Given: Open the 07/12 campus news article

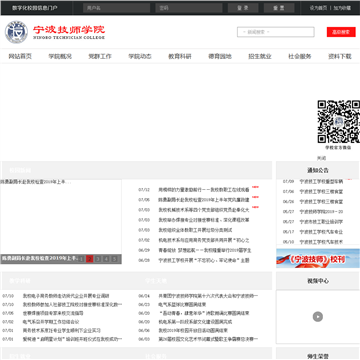Looking at the screenshot, I should click(204, 190).
